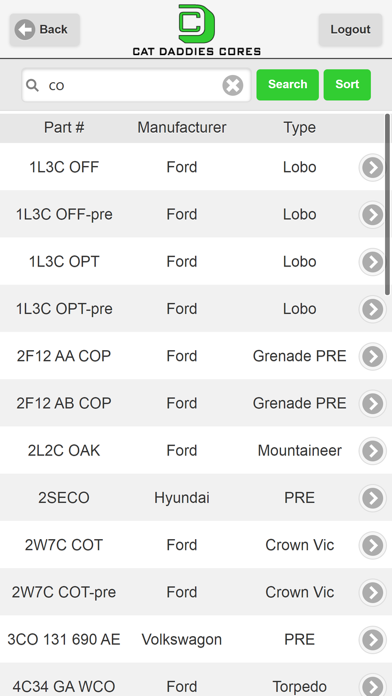Select the 2F12 AB COP row
The height and width of the screenshot is (696, 392).
(x=196, y=403)
